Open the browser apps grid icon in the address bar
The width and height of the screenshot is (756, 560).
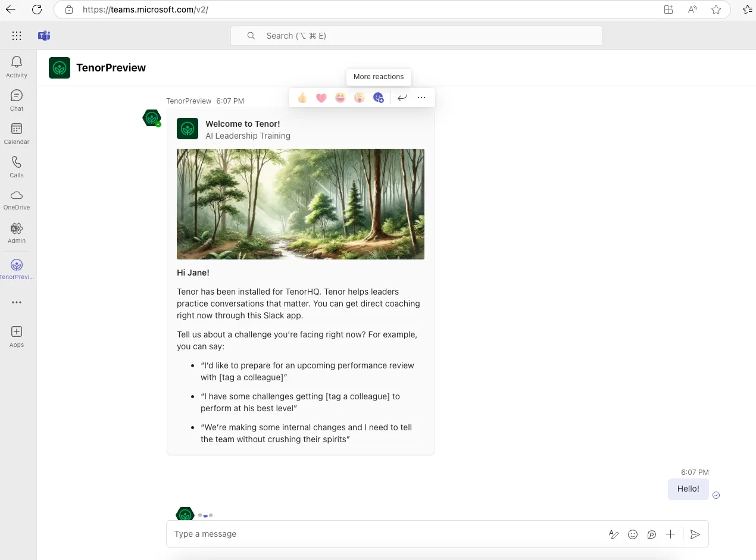(668, 10)
